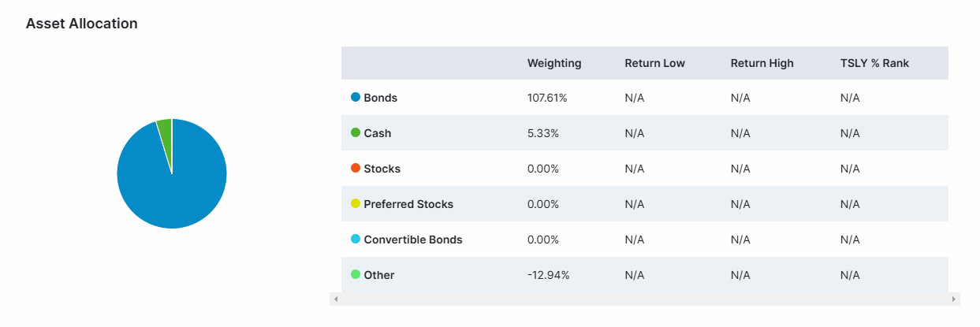Select the Weighting column header
The width and height of the screenshot is (980, 327).
pyautogui.click(x=554, y=63)
